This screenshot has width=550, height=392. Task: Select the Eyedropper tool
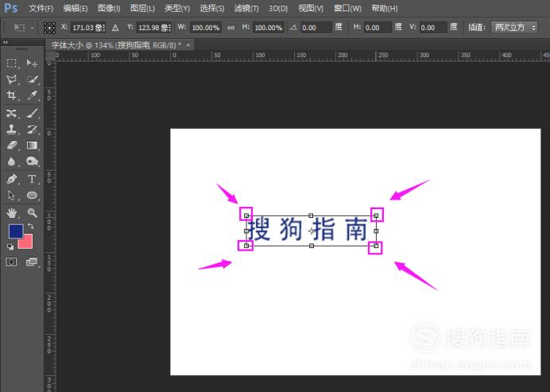32,95
